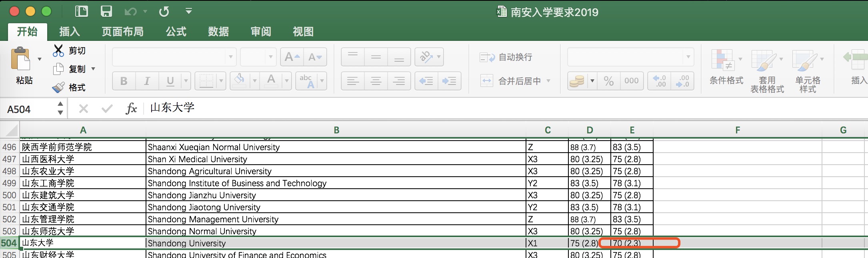
Task: Expand the number format dropdown
Action: point(688,57)
